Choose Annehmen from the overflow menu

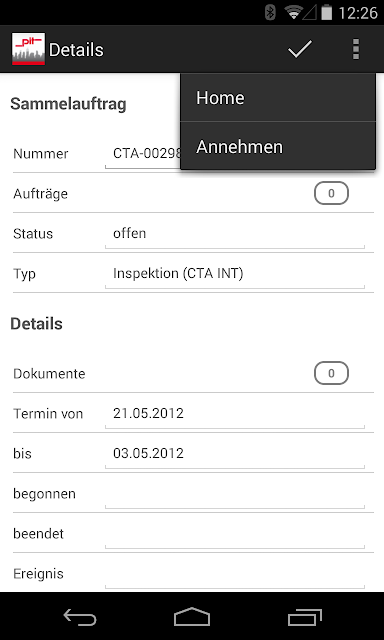tap(278, 146)
